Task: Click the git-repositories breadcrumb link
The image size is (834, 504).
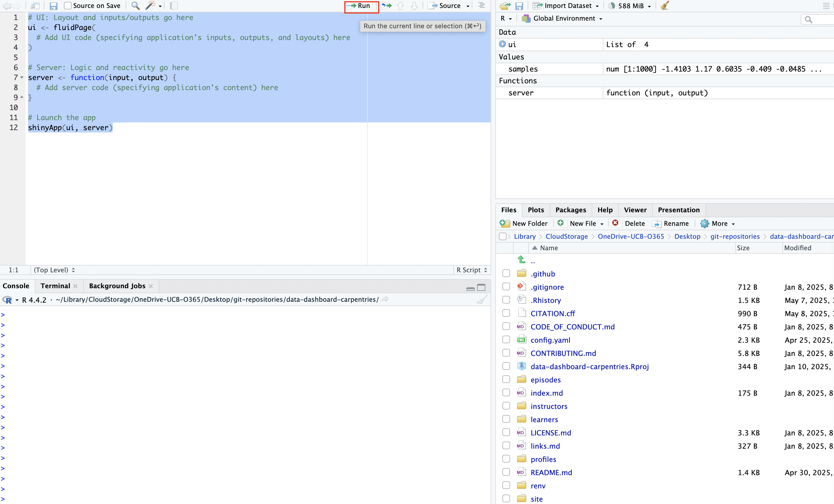Action: (735, 236)
